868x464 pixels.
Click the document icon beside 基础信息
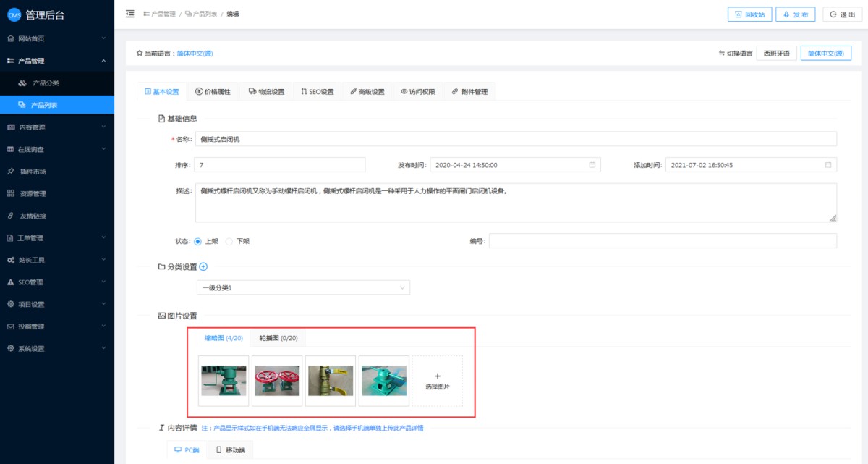(x=161, y=118)
